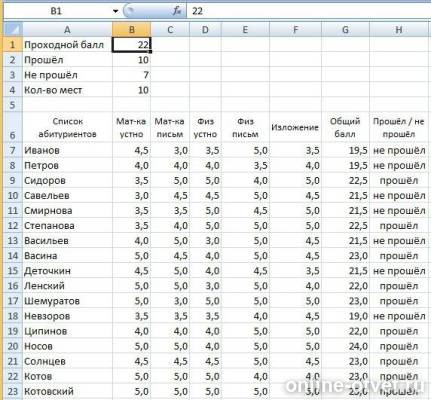This screenshot has height=400, width=431.
Task: Click cell 'Кол-во мест'
Action: click(67, 90)
